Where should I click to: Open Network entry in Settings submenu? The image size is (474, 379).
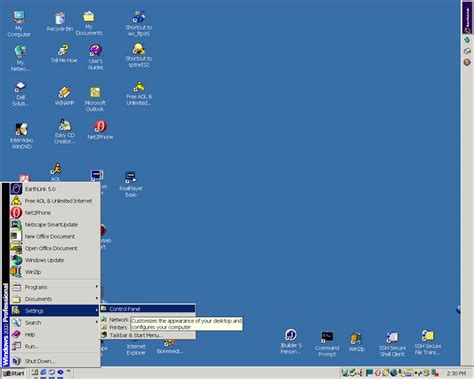(x=115, y=319)
